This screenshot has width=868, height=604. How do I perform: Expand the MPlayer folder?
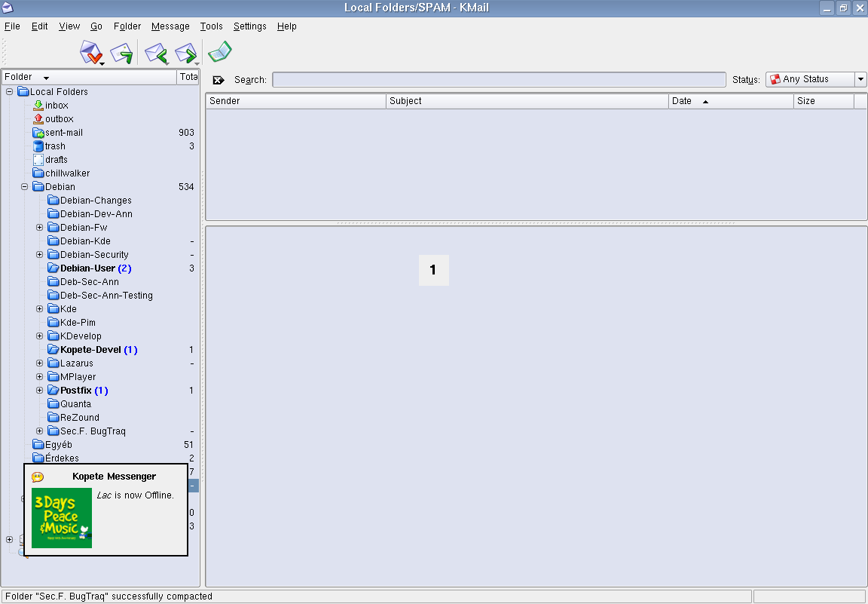click(x=39, y=377)
